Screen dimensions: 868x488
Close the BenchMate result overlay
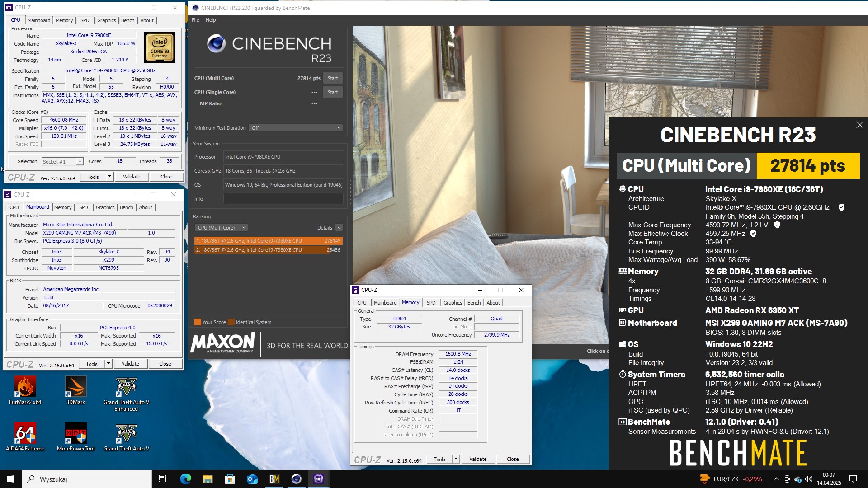[x=859, y=125]
